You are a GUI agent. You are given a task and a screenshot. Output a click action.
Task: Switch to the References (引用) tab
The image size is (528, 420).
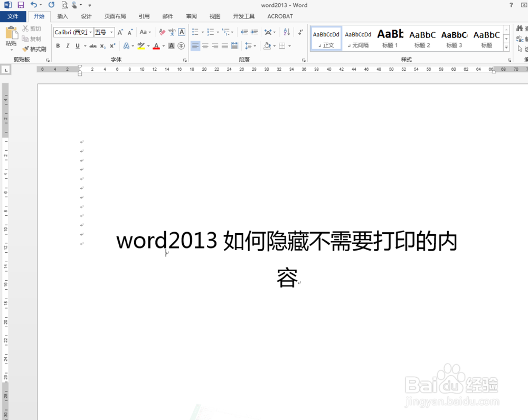[144, 16]
